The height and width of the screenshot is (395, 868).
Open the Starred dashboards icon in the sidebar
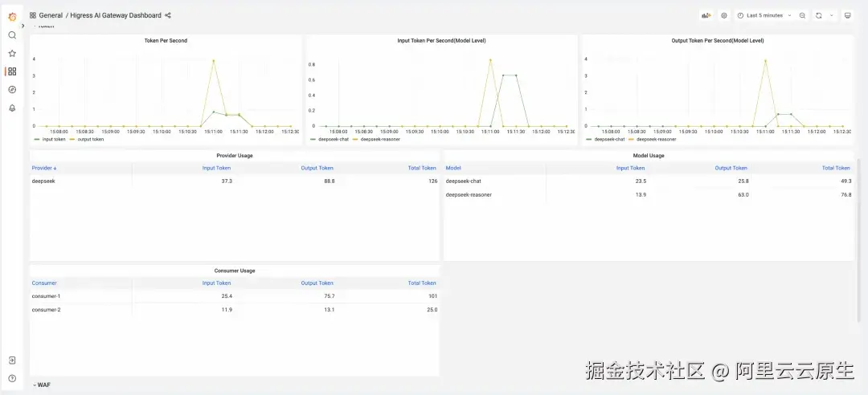click(x=12, y=54)
